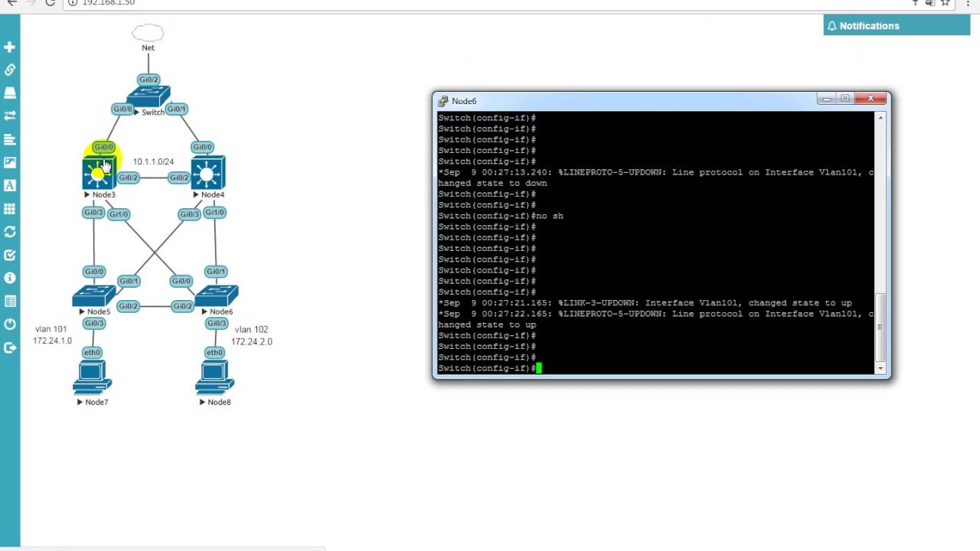Click the Gi0/0 label above Node4
The width and height of the screenshot is (980, 551).
pyautogui.click(x=202, y=147)
